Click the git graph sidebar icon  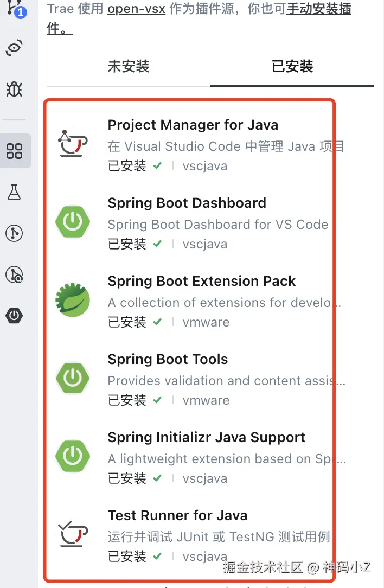pyautogui.click(x=15, y=233)
